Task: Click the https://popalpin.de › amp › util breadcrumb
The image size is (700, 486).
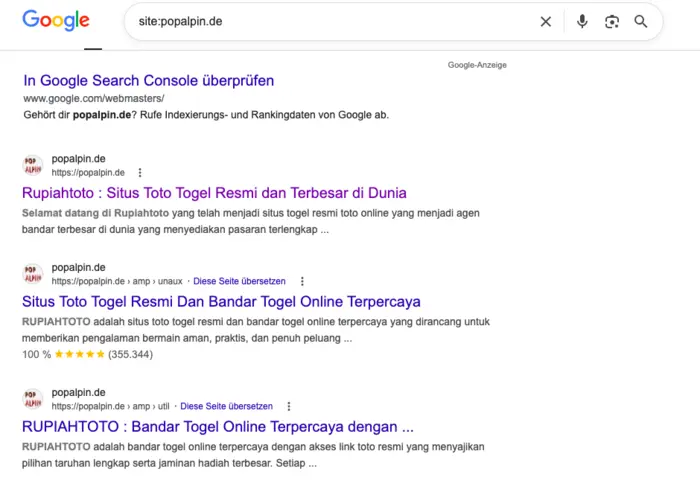Action: point(110,407)
